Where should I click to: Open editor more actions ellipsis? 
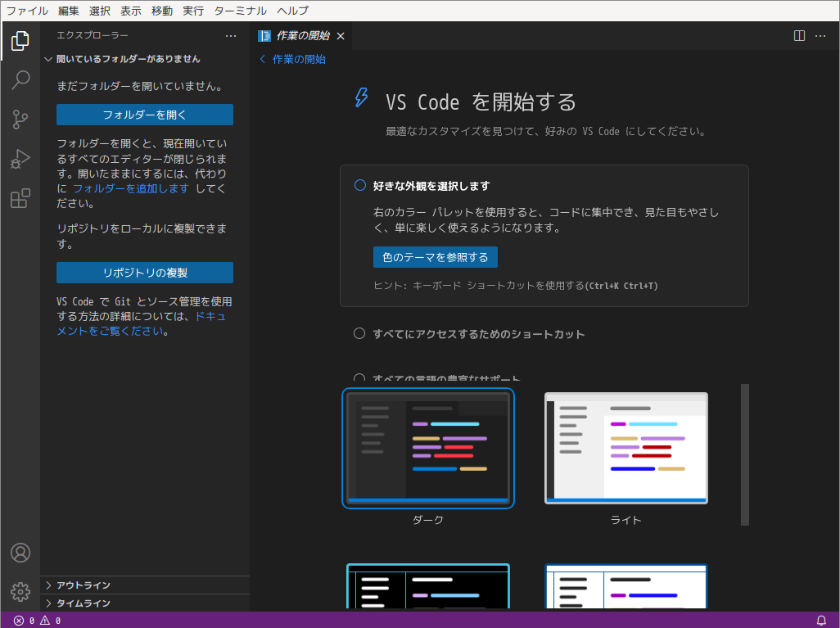[x=820, y=36]
